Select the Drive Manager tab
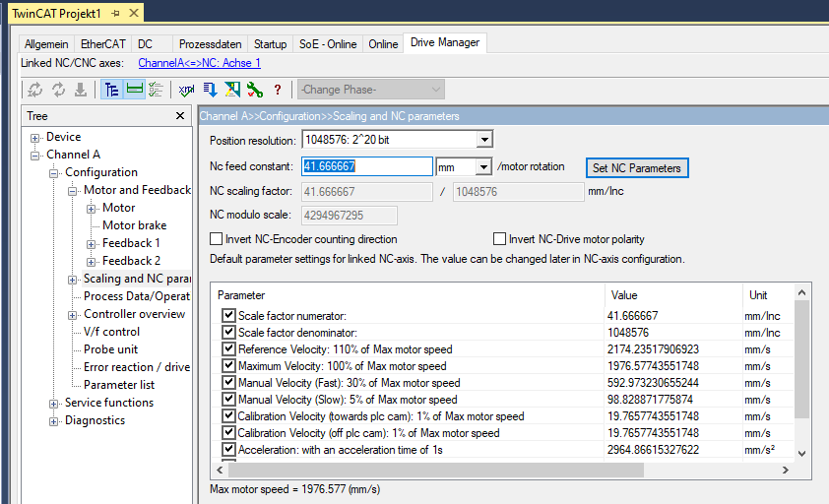The width and height of the screenshot is (829, 504). (445, 42)
